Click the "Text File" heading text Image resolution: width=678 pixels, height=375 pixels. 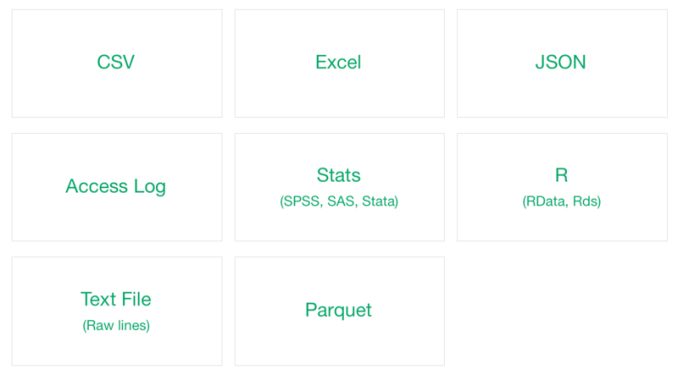coord(116,299)
